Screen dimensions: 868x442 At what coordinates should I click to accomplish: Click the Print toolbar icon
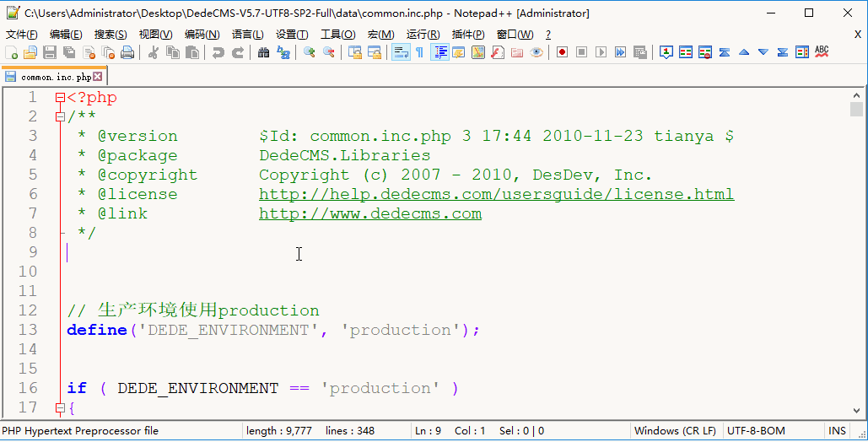click(x=127, y=52)
